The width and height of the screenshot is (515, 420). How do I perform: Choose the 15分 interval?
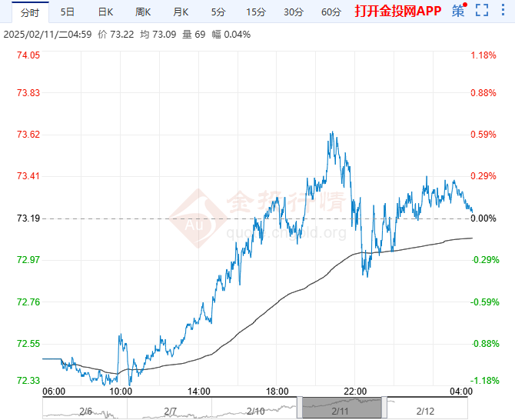coord(255,12)
